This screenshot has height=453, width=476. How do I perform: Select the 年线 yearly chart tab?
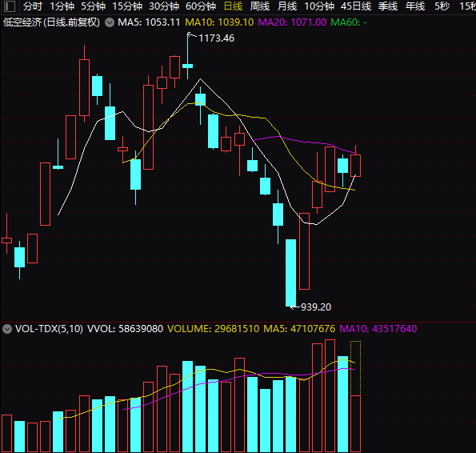click(415, 6)
